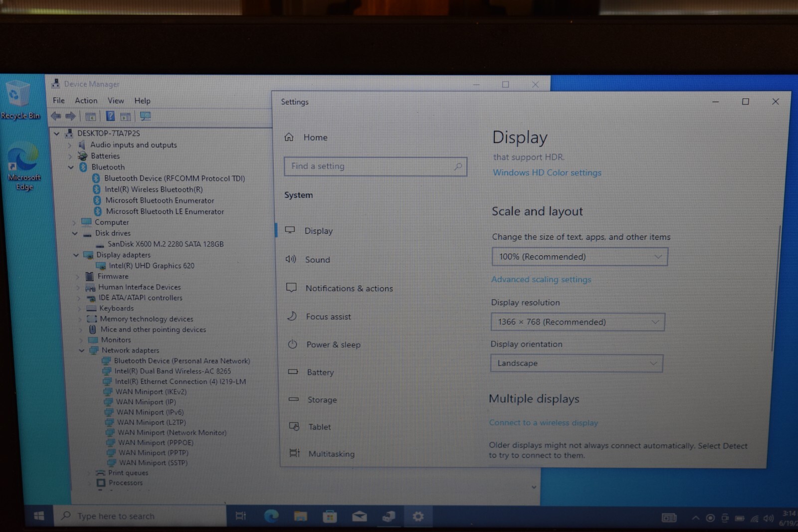Select WAN Miniport (Network Monitor) adapter

[172, 433]
